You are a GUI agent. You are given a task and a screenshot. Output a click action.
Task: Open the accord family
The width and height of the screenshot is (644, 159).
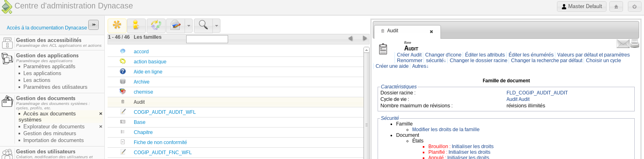(141, 52)
